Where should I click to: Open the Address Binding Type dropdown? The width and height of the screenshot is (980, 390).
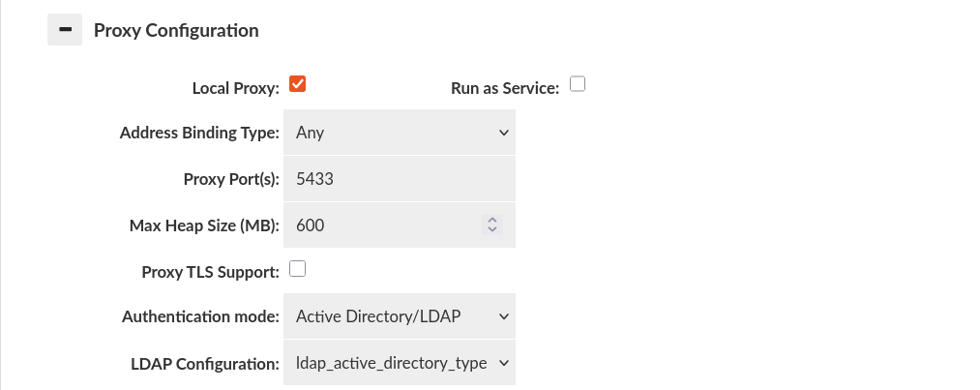[400, 133]
